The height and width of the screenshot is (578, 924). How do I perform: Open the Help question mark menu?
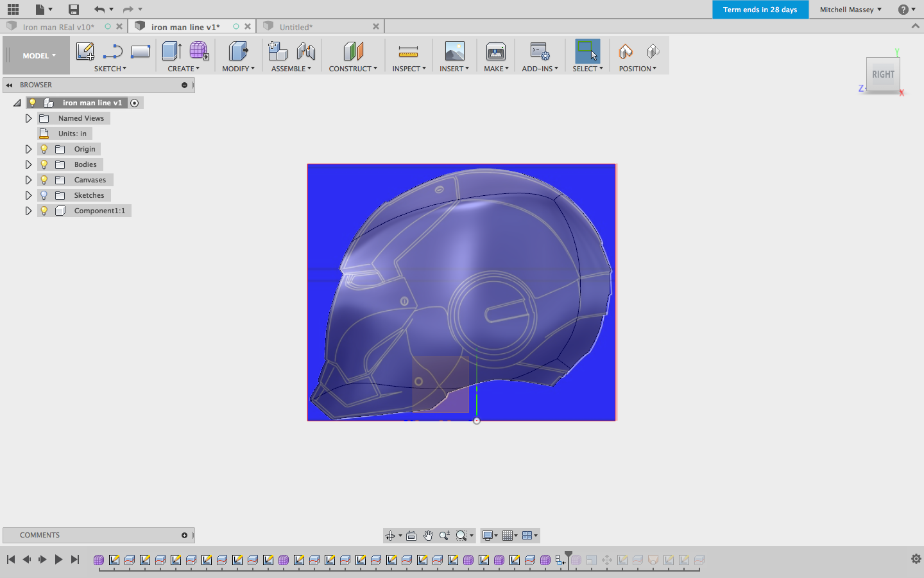tap(907, 9)
